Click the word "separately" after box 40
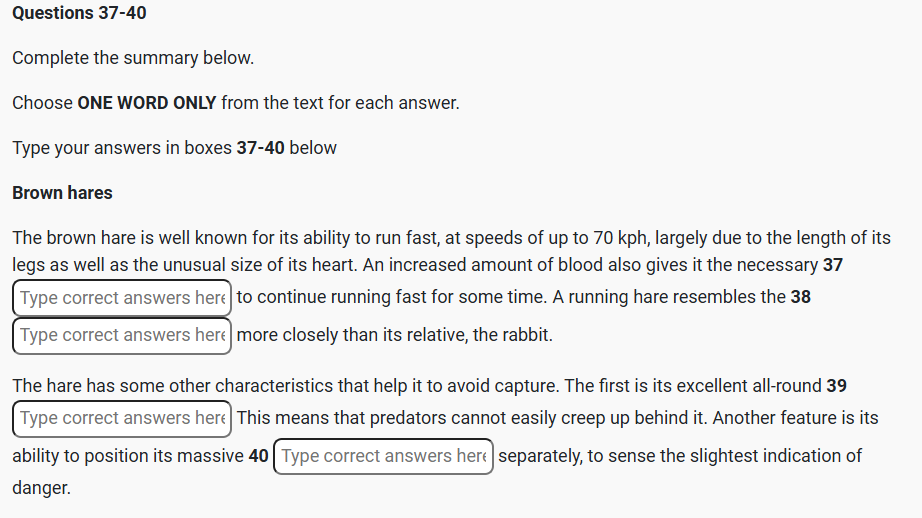922x518 pixels. [x=541, y=456]
